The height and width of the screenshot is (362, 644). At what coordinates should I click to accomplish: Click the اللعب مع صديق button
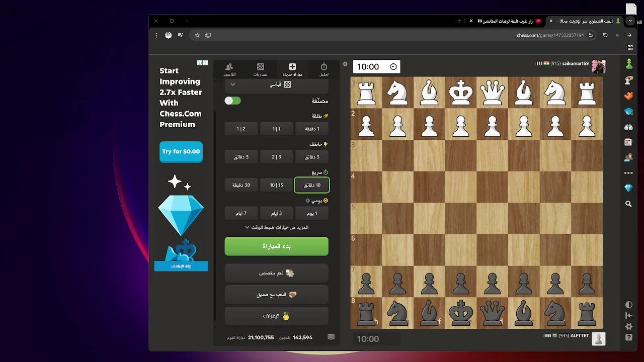(276, 295)
